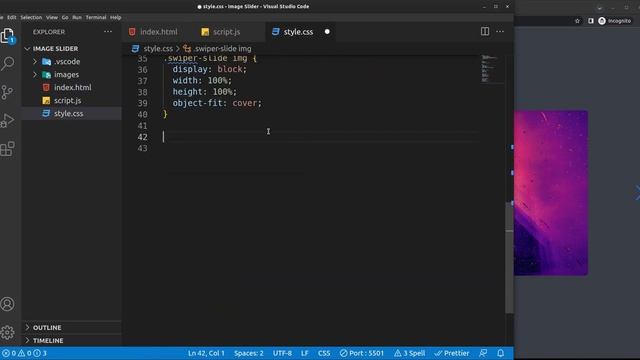This screenshot has width=640, height=360.
Task: Open the Extensions view
Action: 7,149
